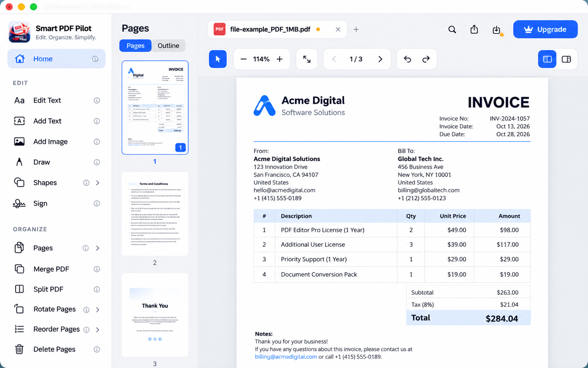Expand the Pages submenu chevron in the sidebar
This screenshot has height=368, width=588.
[98, 248]
